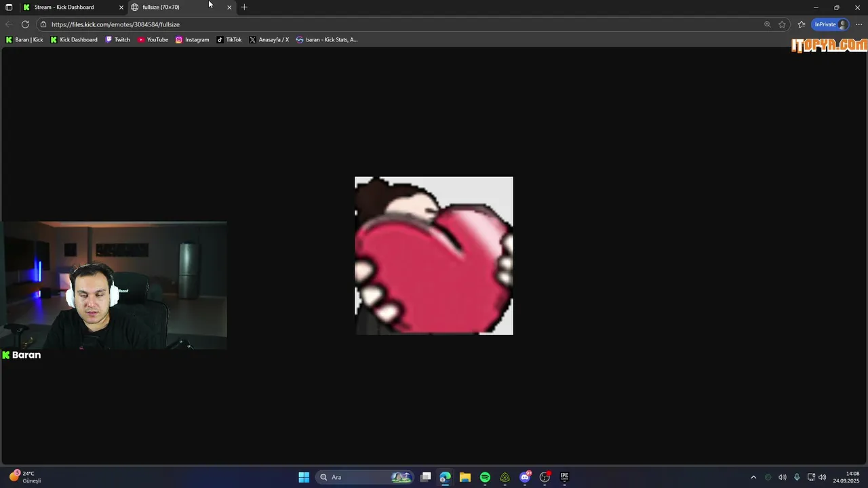Open the TikTok bookmark
This screenshot has width=868, height=488.
click(x=229, y=40)
